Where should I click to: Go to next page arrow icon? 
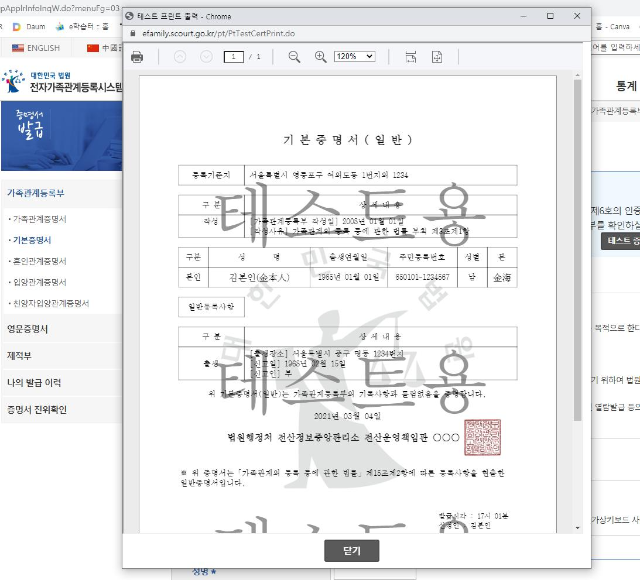tap(207, 56)
